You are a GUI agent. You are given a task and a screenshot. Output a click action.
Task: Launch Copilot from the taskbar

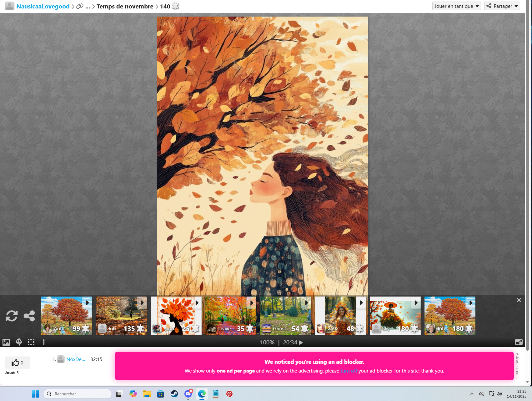pyautogui.click(x=133, y=394)
